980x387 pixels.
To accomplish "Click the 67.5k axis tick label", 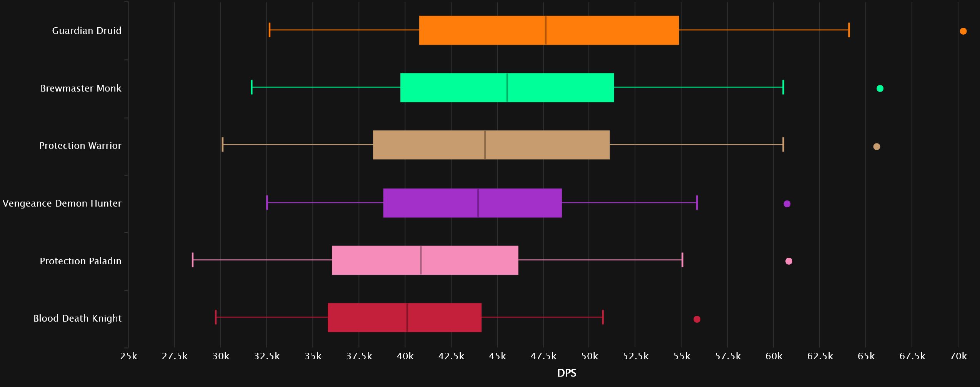I will point(912,356).
